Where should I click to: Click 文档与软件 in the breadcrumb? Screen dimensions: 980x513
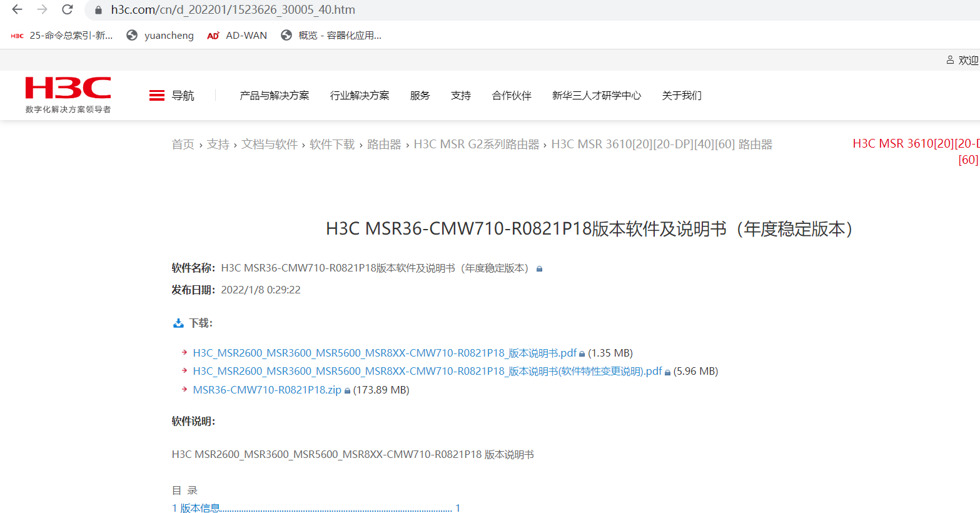tap(270, 145)
